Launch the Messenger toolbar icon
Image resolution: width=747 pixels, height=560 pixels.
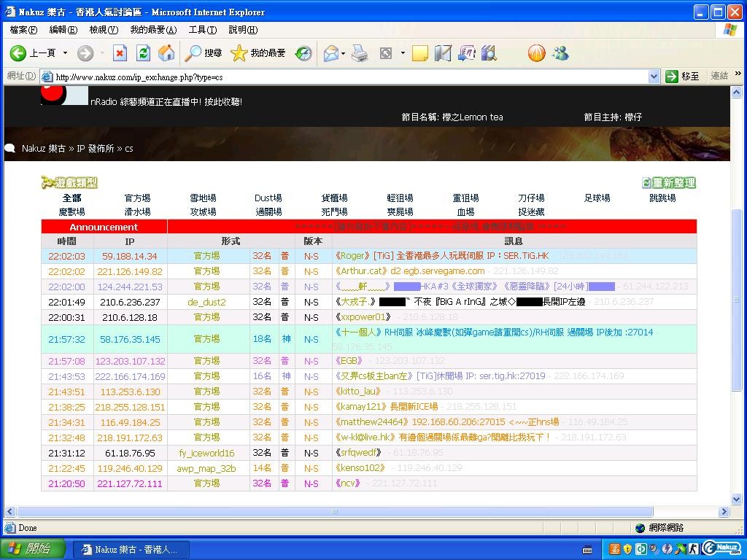pyautogui.click(x=560, y=53)
